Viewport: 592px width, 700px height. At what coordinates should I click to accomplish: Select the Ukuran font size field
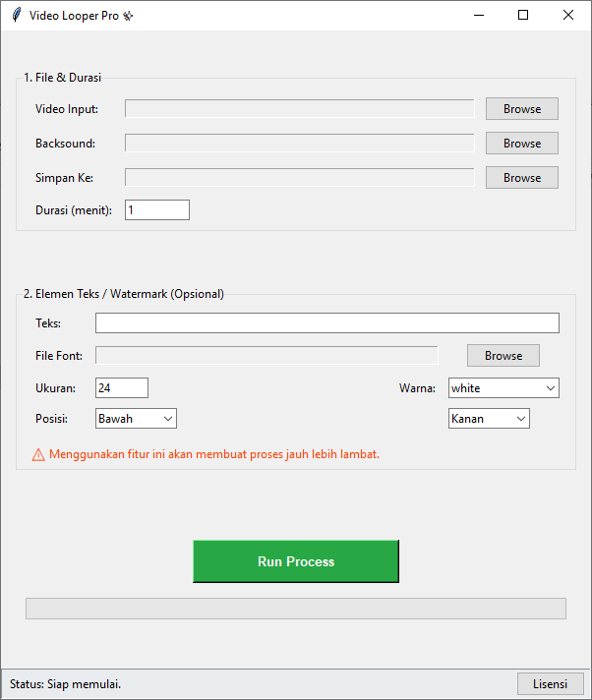121,388
